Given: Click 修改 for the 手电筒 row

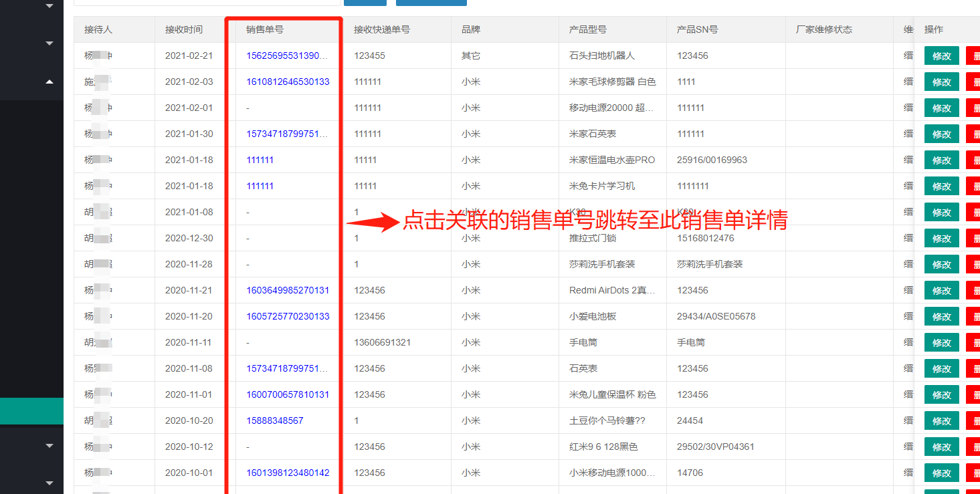Looking at the screenshot, I should pos(942,343).
